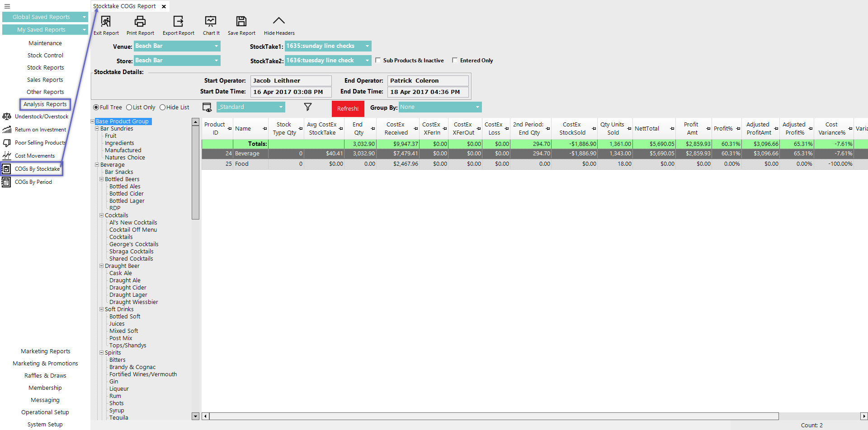Enable Sub Products & Inactive checkbox
The width and height of the screenshot is (868, 430).
[378, 60]
